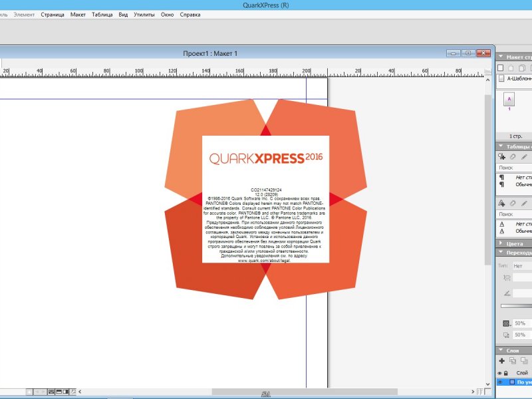532x399 pixels.
Task: Create a new paragraph style sheet
Action: 501,156
